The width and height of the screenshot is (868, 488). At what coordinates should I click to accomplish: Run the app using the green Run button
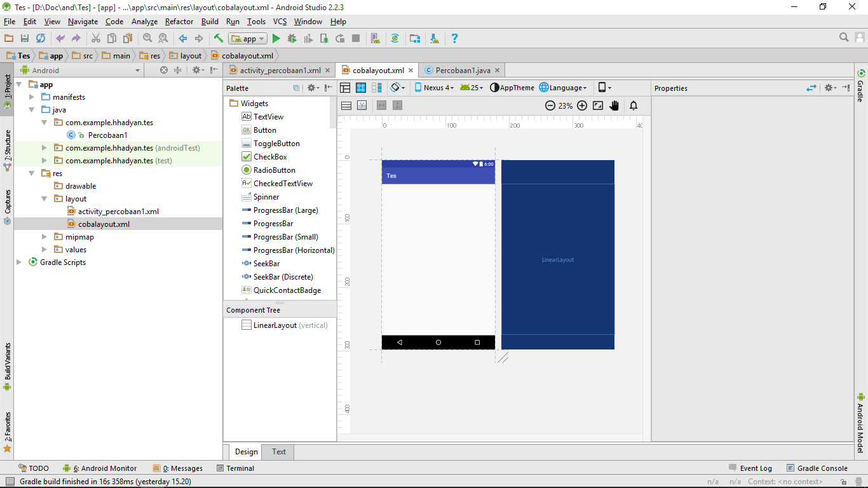point(276,38)
